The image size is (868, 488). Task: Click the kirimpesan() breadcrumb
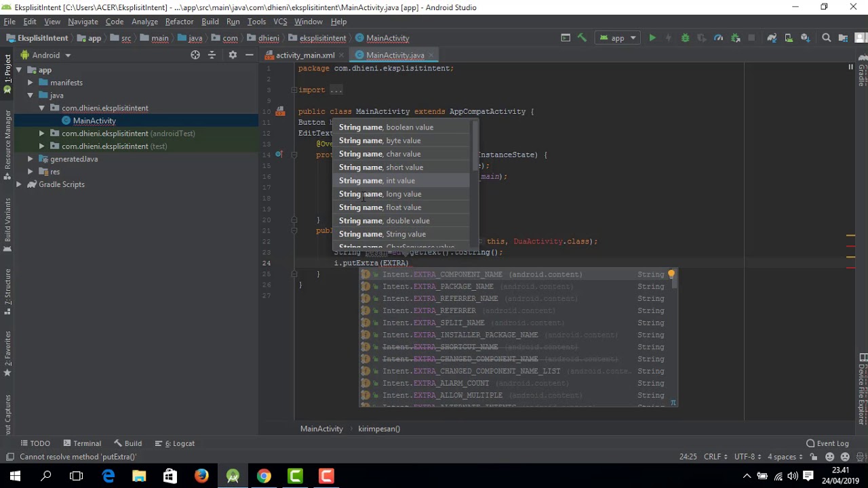[379, 428]
